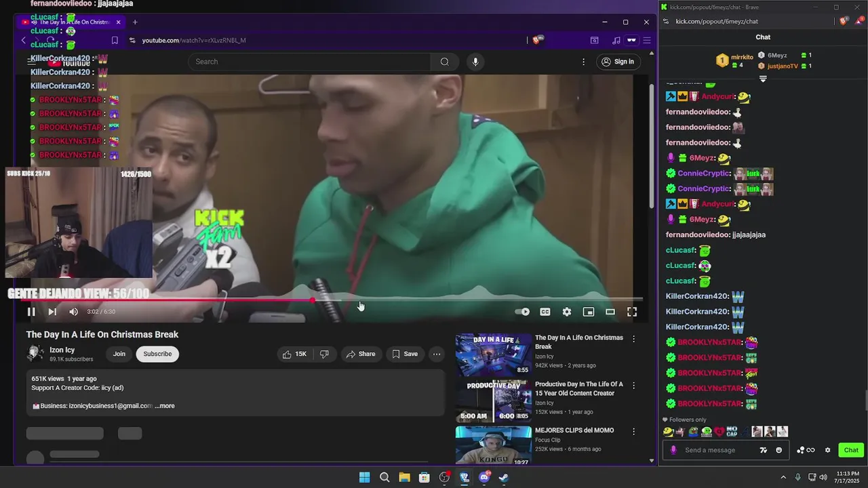The width and height of the screenshot is (868, 488).
Task: Click the Share button
Action: 360,354
